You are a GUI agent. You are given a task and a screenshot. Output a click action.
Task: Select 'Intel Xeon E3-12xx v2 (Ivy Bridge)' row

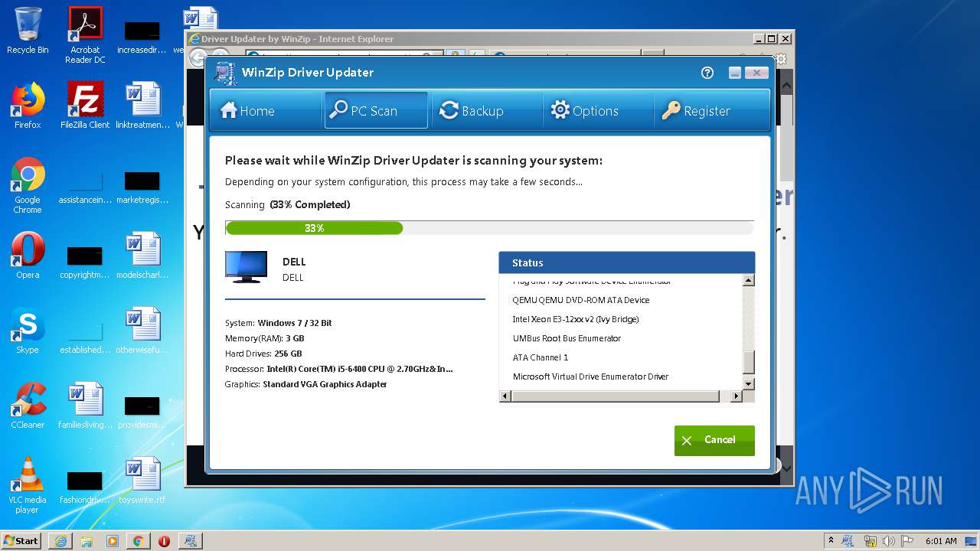click(x=575, y=319)
